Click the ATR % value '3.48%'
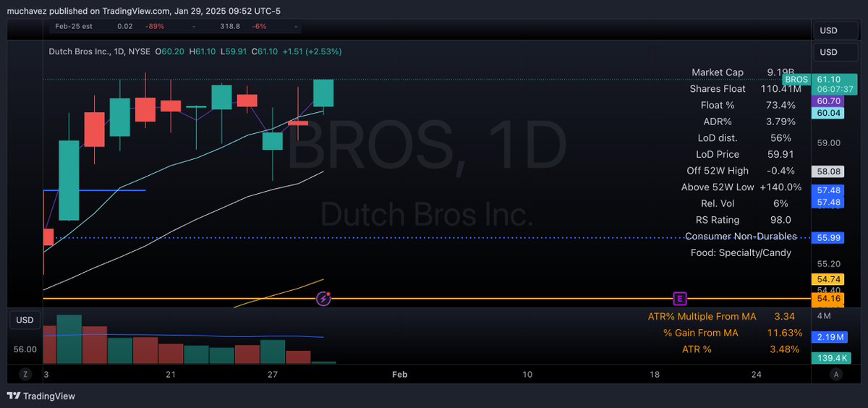 click(x=785, y=349)
